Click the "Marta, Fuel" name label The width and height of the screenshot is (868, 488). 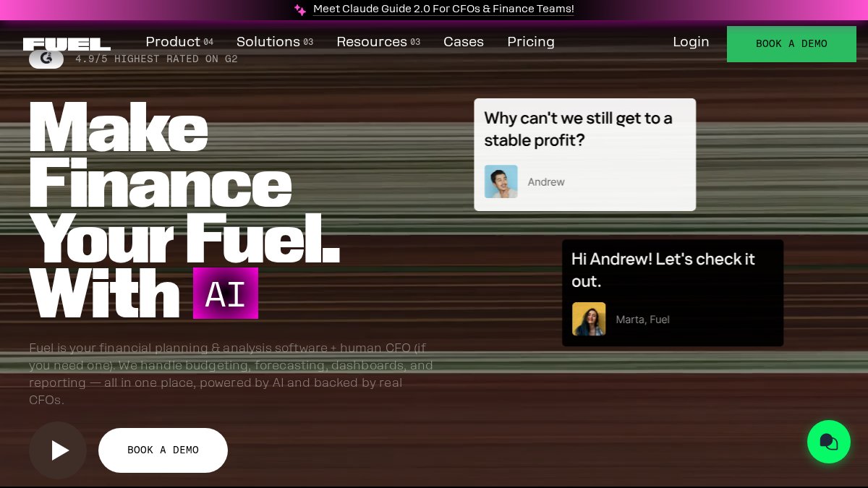pyautogui.click(x=642, y=320)
